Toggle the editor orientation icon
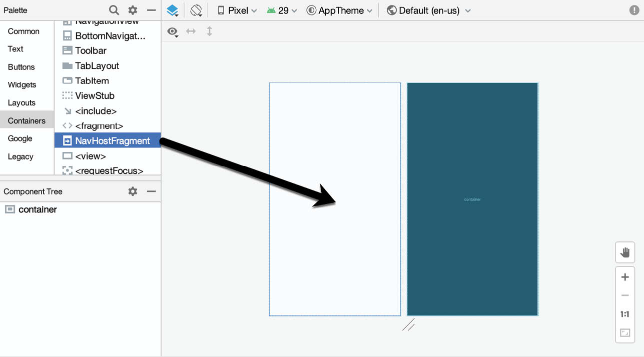 point(196,10)
